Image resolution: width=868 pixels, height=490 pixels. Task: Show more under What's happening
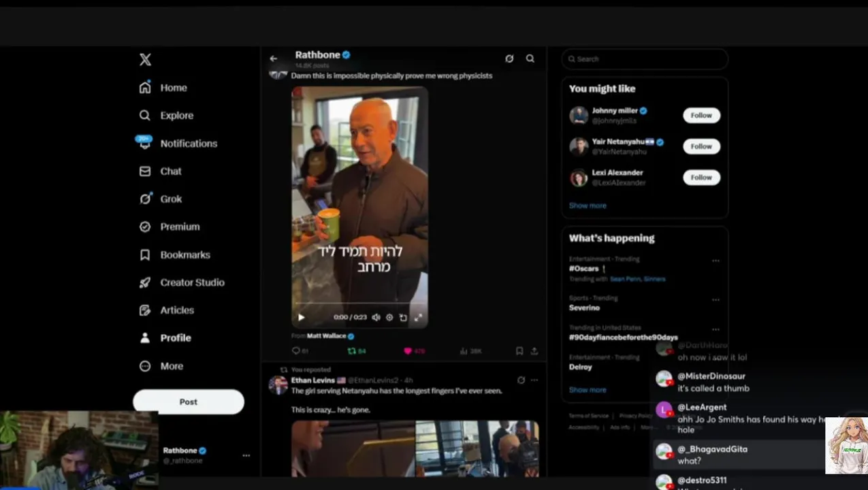(588, 390)
